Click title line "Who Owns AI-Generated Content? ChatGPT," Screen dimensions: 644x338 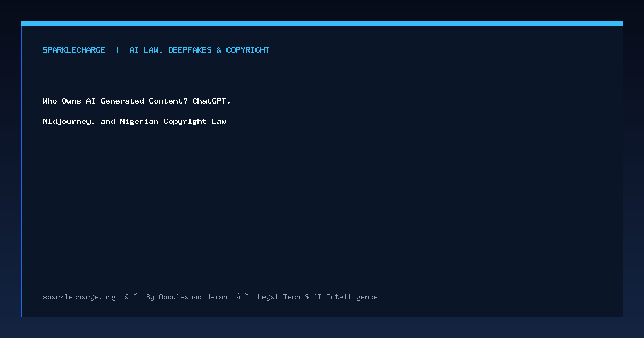tap(137, 101)
